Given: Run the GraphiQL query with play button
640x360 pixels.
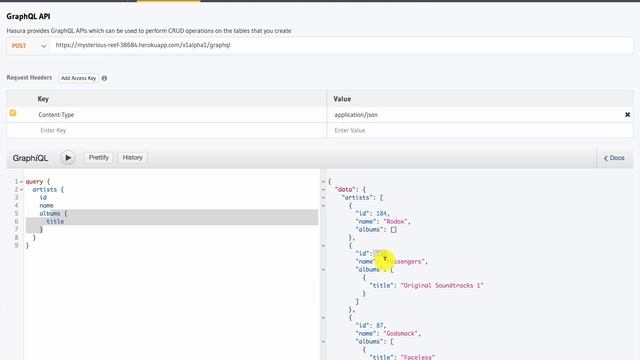Looking at the screenshot, I should [68, 158].
